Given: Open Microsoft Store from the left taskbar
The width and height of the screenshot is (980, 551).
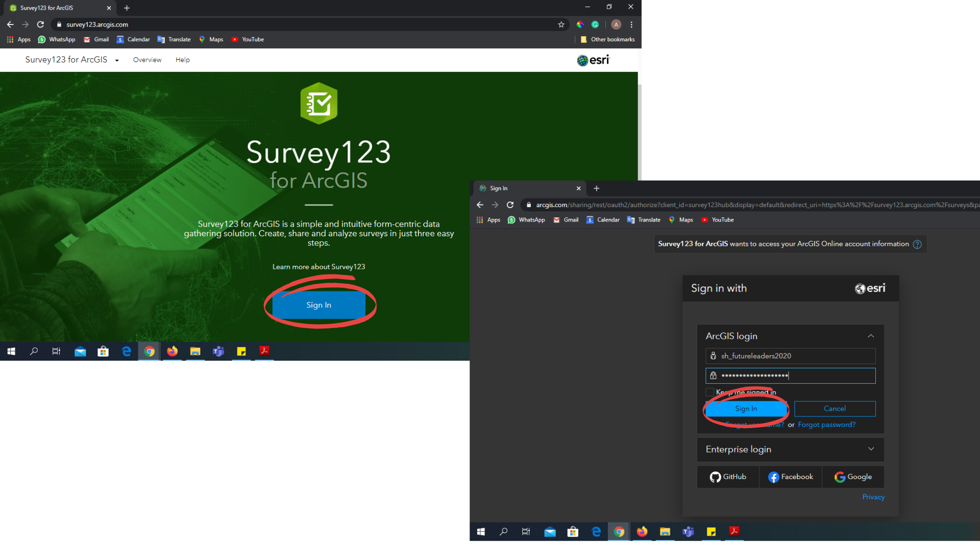Looking at the screenshot, I should click(x=103, y=352).
